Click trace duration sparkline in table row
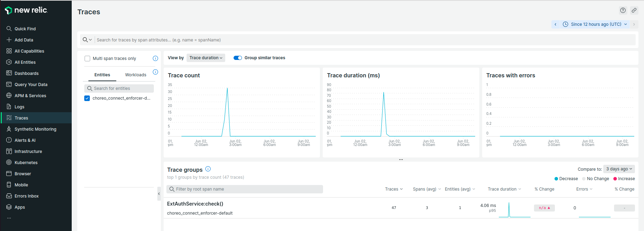644x231 pixels. click(515, 210)
